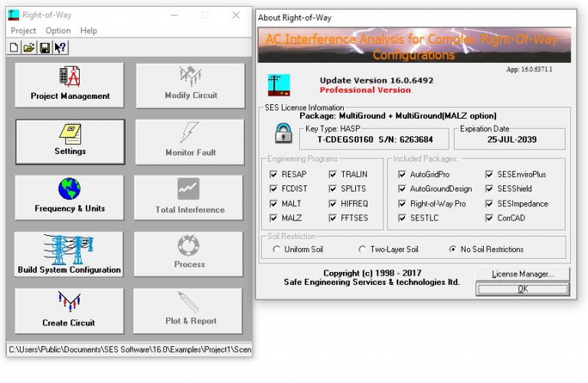
Task: Open Build System Configuration towers button
Action: tap(69, 254)
